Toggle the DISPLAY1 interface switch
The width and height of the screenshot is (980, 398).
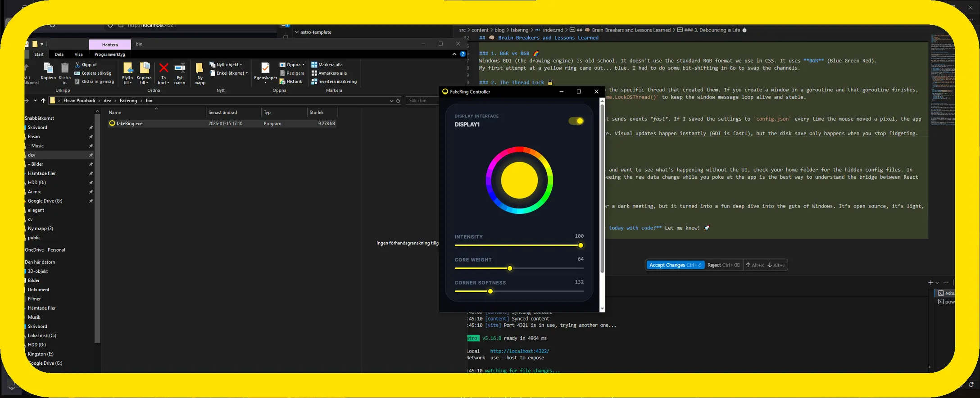tap(576, 121)
